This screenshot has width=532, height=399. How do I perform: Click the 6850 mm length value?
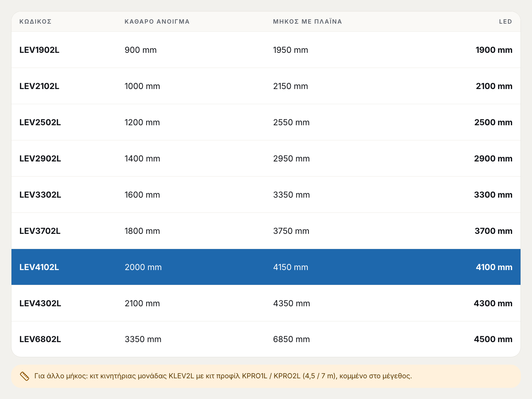[x=291, y=339]
